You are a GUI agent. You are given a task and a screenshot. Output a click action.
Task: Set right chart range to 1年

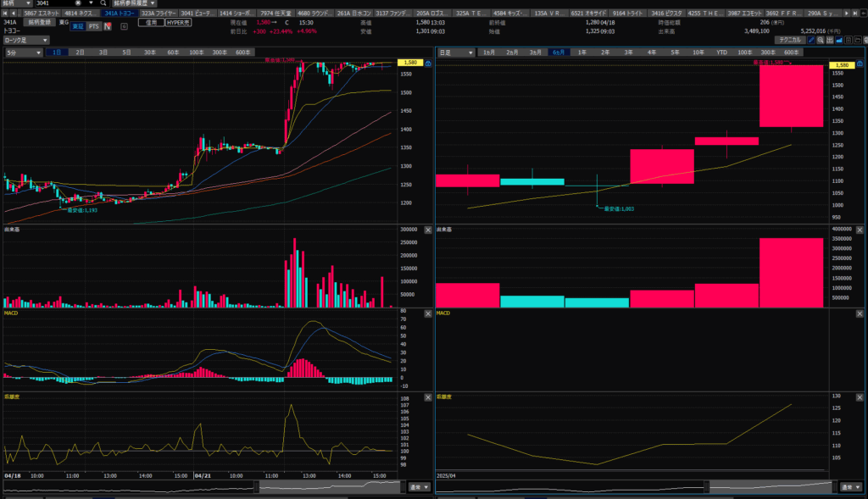pos(582,53)
